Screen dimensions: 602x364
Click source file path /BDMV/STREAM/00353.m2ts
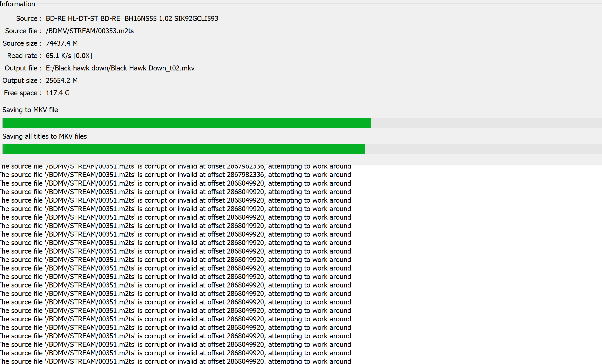tap(90, 31)
